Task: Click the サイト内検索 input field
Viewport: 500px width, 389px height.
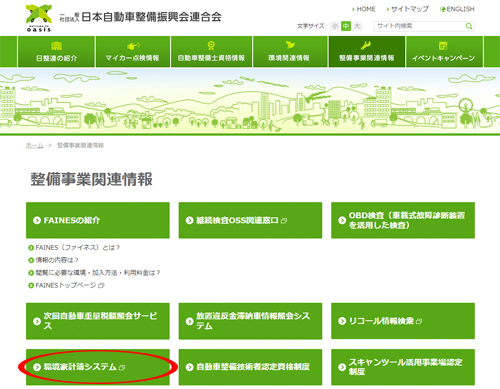Action: (420, 26)
